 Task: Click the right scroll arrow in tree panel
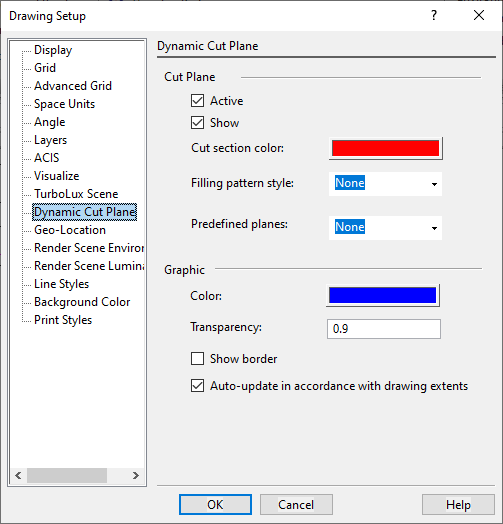pyautogui.click(x=135, y=475)
